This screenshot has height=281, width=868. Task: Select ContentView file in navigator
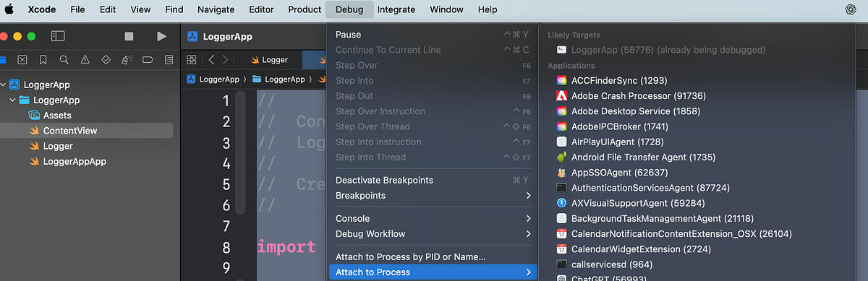70,131
